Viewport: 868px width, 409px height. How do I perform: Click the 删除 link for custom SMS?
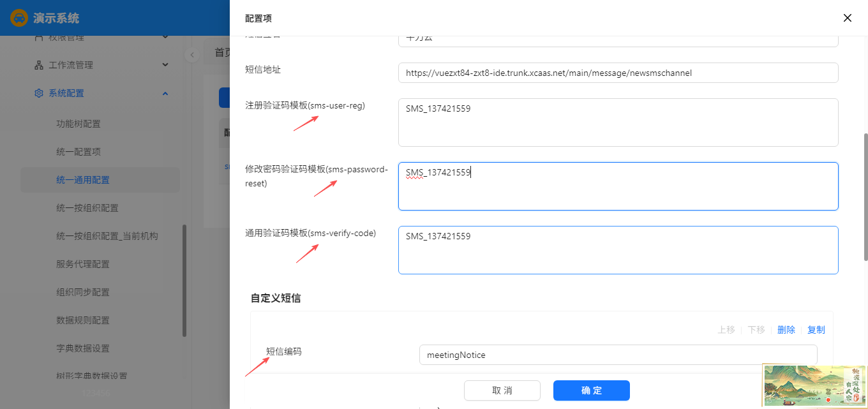point(786,330)
